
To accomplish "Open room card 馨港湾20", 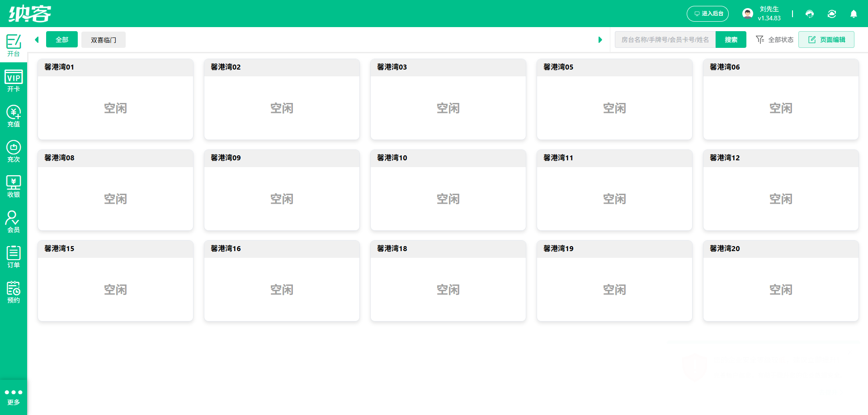I will pyautogui.click(x=781, y=281).
